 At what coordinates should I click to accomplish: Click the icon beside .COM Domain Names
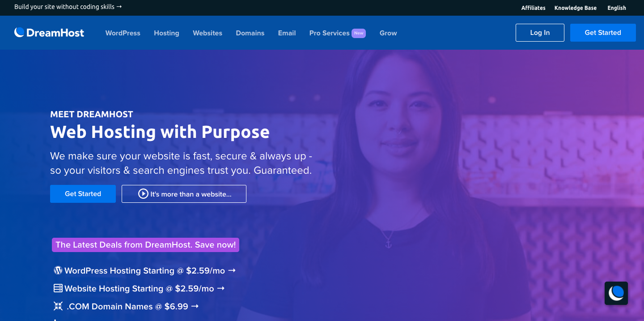(x=58, y=306)
